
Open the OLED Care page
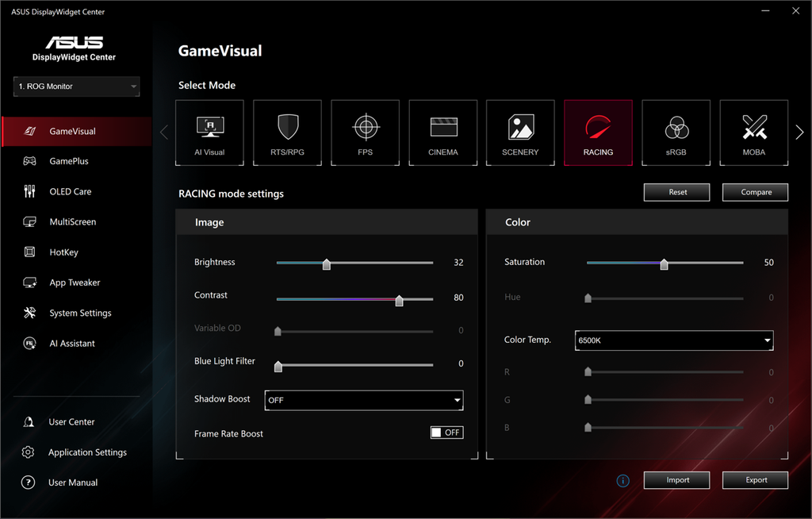(71, 191)
